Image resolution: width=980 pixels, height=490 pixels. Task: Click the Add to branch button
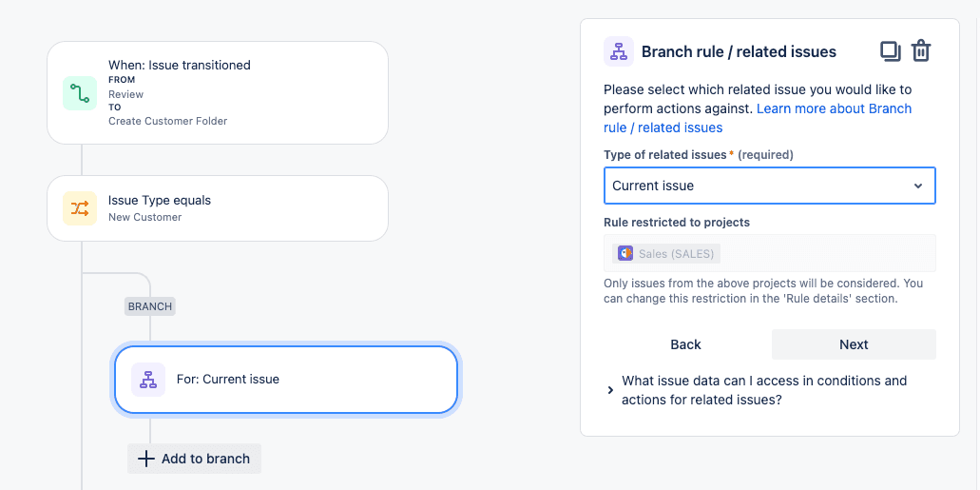(x=194, y=459)
